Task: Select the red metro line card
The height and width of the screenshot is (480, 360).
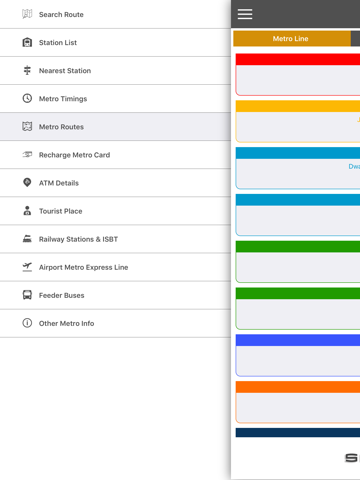Action: (x=298, y=75)
